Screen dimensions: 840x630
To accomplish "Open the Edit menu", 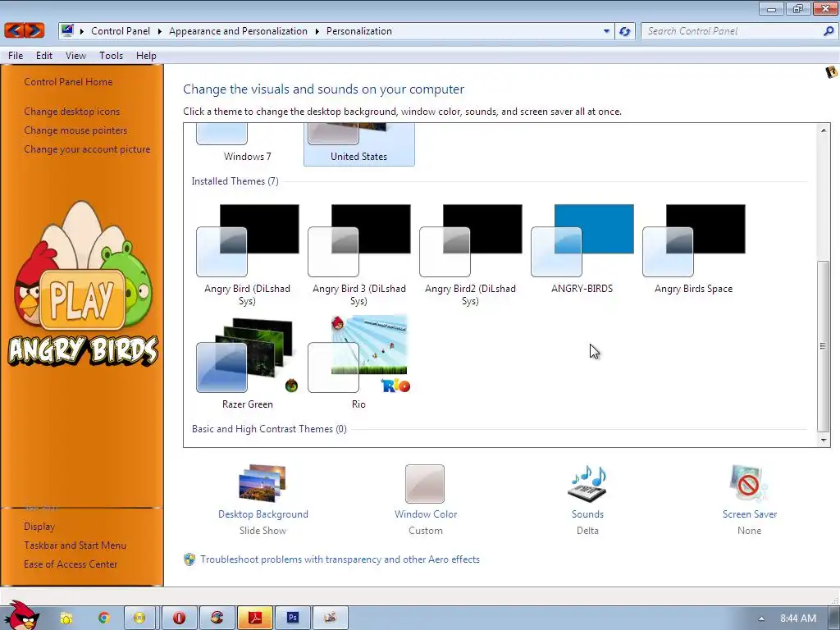I will [x=44, y=56].
